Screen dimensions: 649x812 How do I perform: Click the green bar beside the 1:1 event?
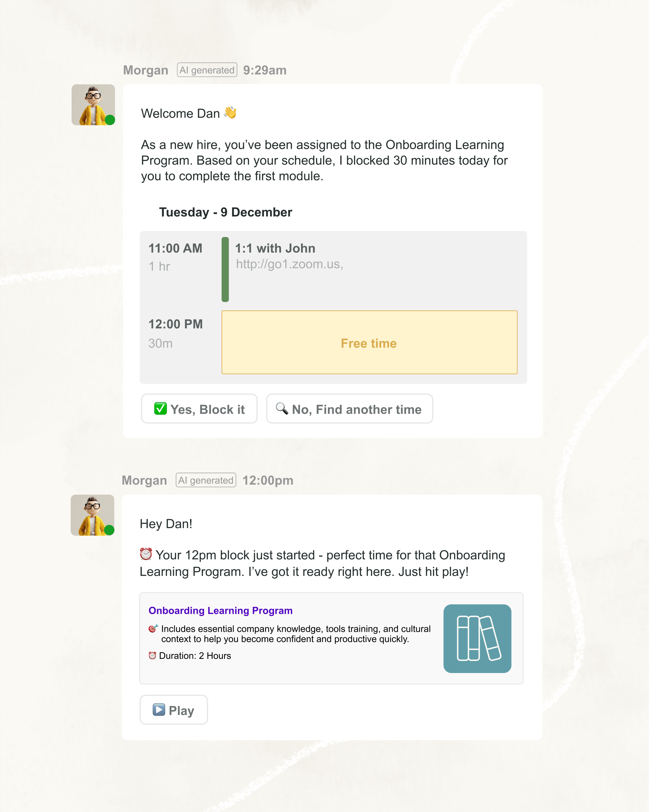coord(225,269)
